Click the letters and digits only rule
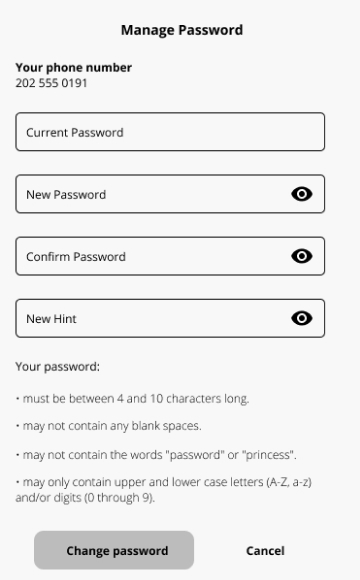Image resolution: width=360 pixels, height=580 pixels. [164, 490]
